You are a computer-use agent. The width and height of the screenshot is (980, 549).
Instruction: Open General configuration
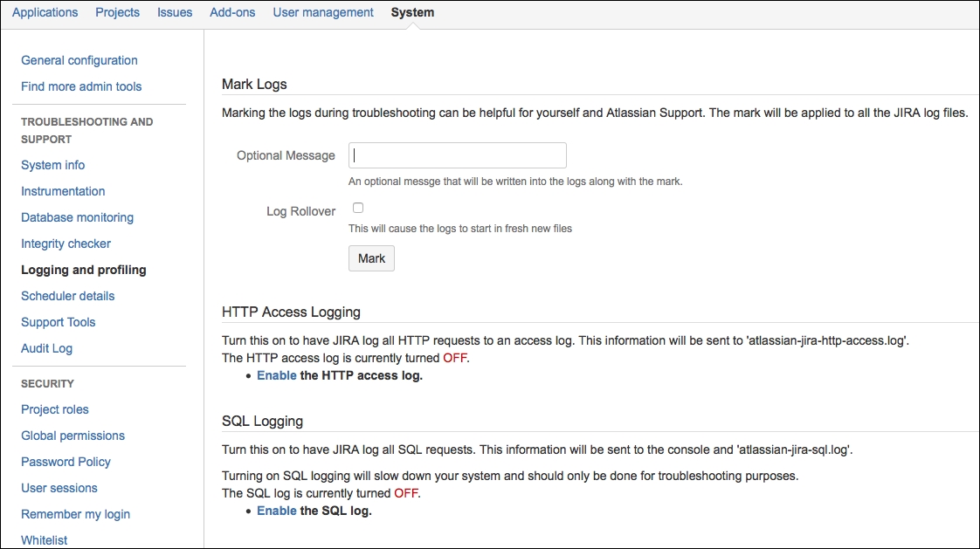pyautogui.click(x=77, y=60)
